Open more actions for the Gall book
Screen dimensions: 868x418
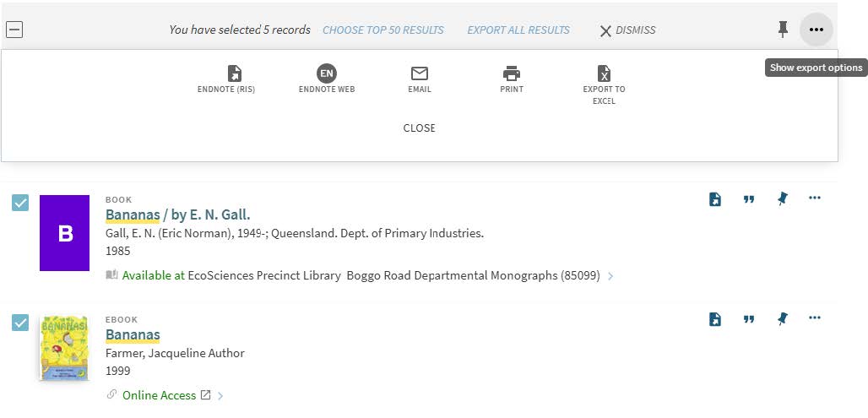click(x=814, y=198)
